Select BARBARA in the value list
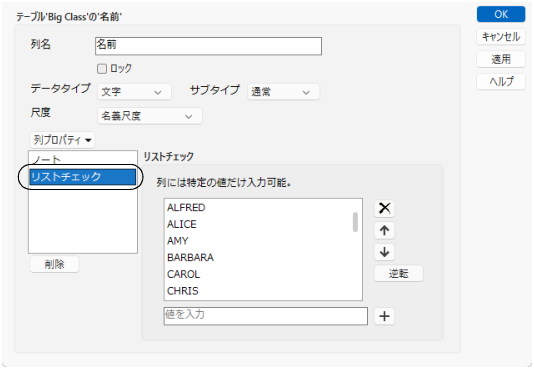 tap(259, 258)
